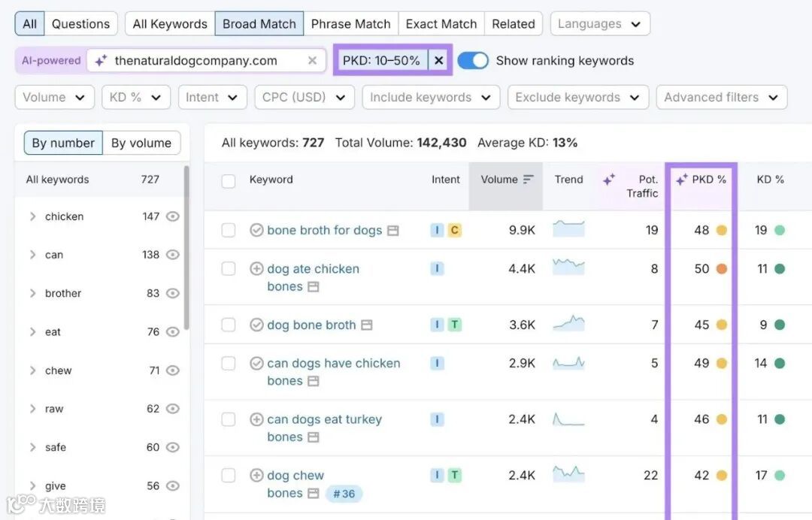Screen dimensions: 812x520
Task: Click SERP icon next to dog chew bones
Action: tap(313, 494)
